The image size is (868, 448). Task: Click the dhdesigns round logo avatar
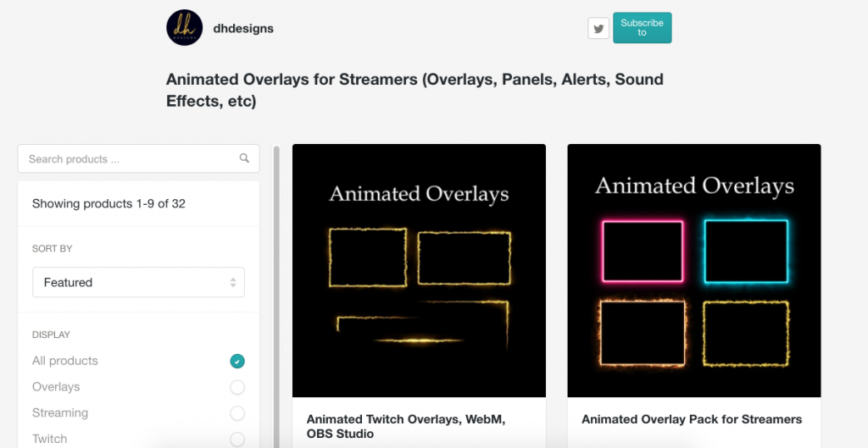pyautogui.click(x=184, y=28)
